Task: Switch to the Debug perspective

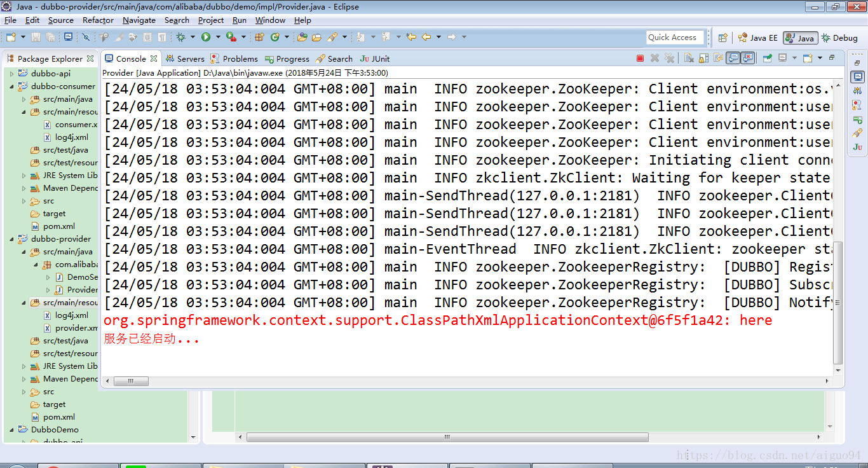Action: (x=840, y=38)
